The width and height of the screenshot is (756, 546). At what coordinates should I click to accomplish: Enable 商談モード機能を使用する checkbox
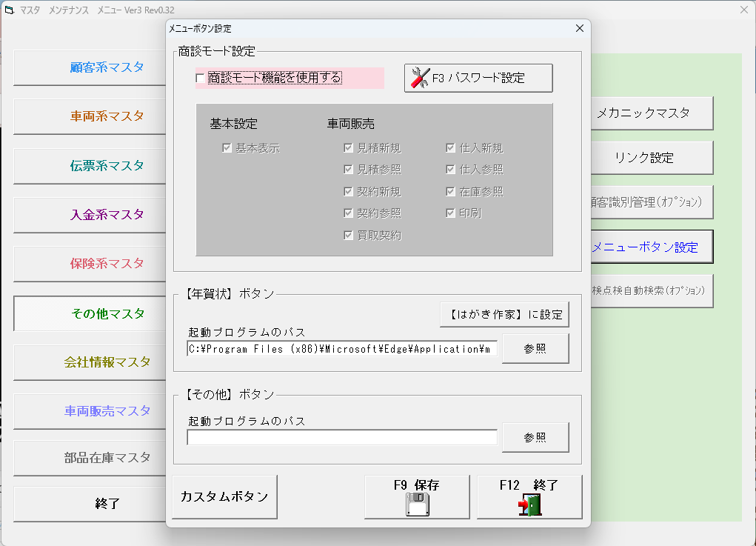200,78
